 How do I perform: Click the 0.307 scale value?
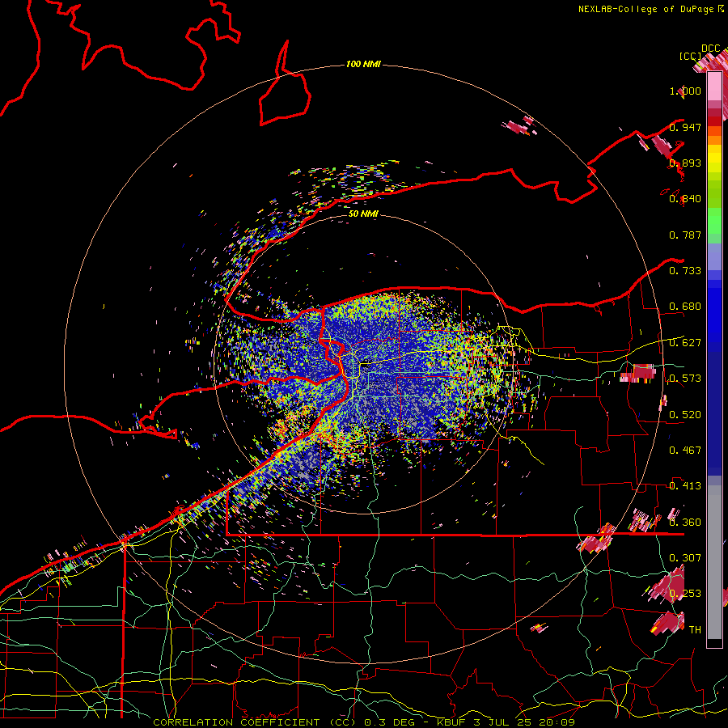click(685, 557)
